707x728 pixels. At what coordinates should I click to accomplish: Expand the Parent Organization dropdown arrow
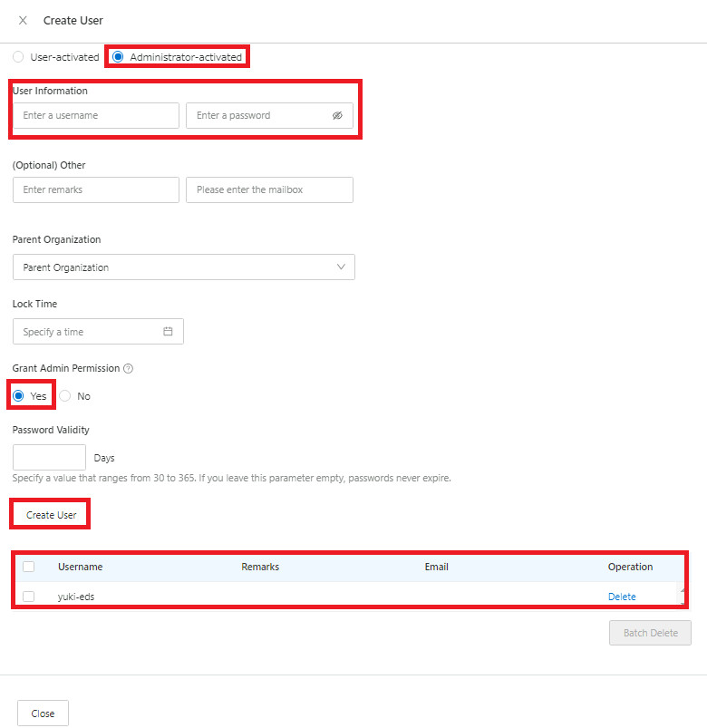[341, 267]
